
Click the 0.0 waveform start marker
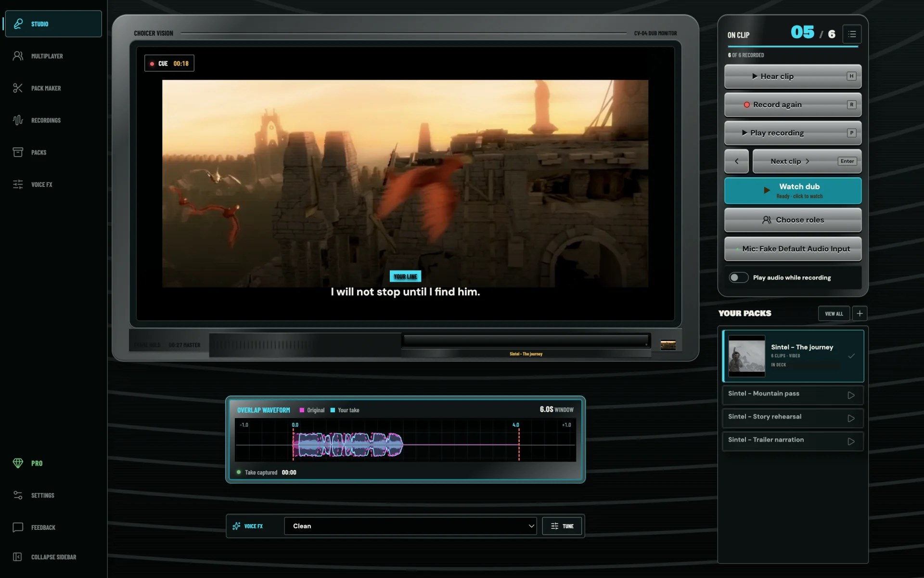(x=295, y=425)
